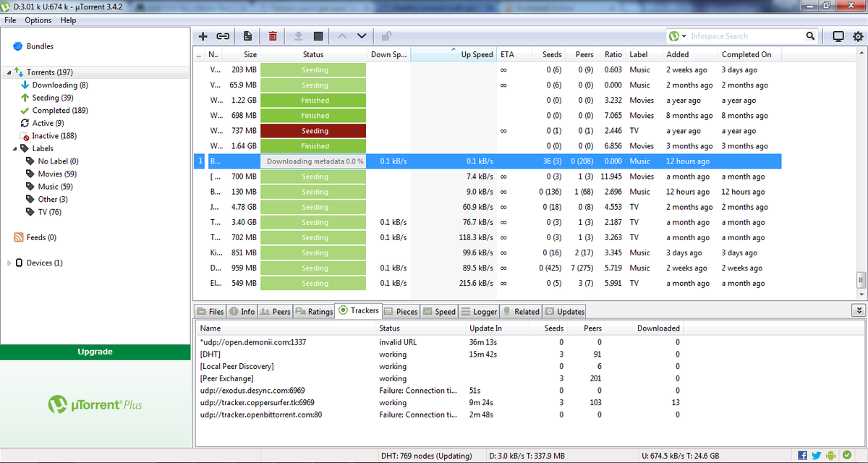Switch to the Logger tab
Screen dimensions: 868x463
(x=480, y=311)
